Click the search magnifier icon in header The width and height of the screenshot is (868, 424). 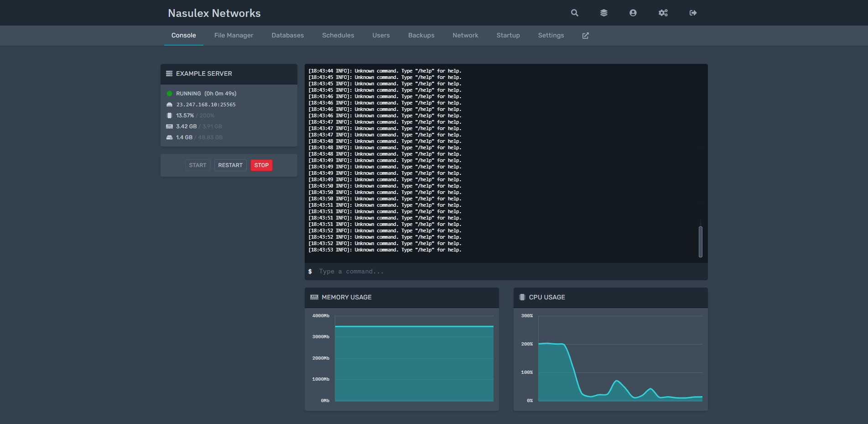click(x=574, y=13)
